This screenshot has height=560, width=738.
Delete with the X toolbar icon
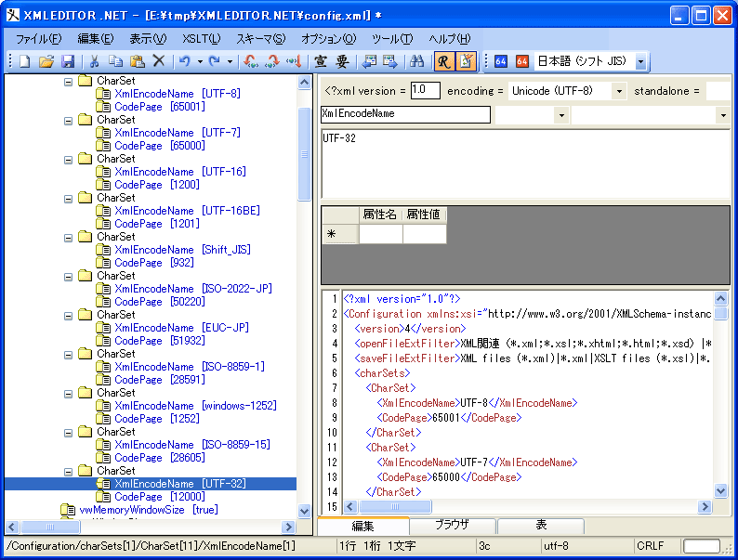click(x=159, y=61)
